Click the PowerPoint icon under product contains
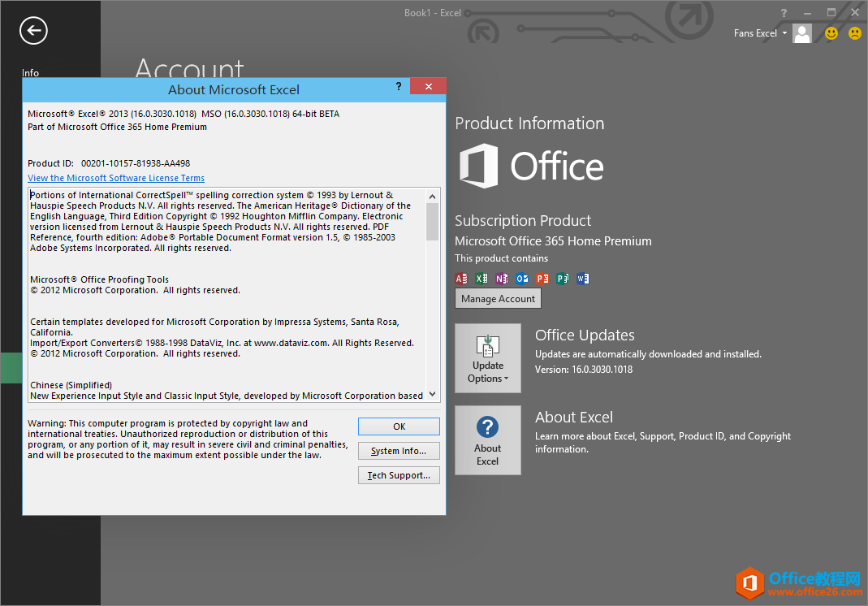This screenshot has width=868, height=606. (542, 279)
